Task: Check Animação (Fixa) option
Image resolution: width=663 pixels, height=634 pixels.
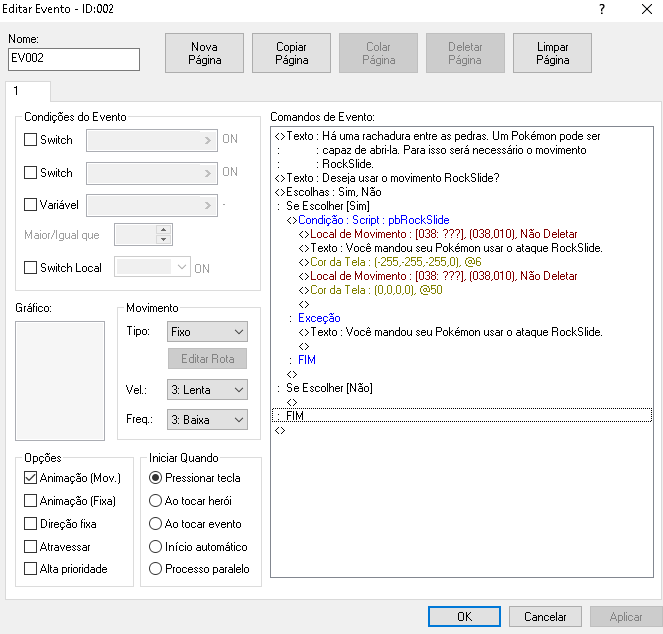Action: pos(30,501)
